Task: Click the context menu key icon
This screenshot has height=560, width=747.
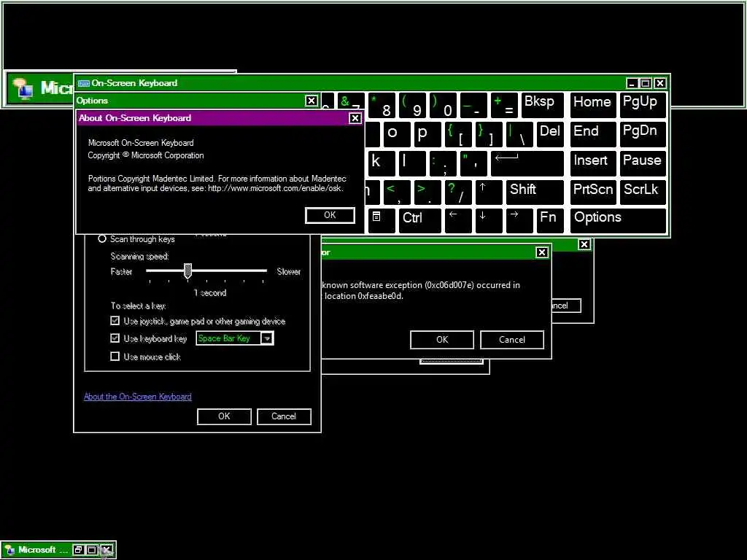Action: coord(382,221)
